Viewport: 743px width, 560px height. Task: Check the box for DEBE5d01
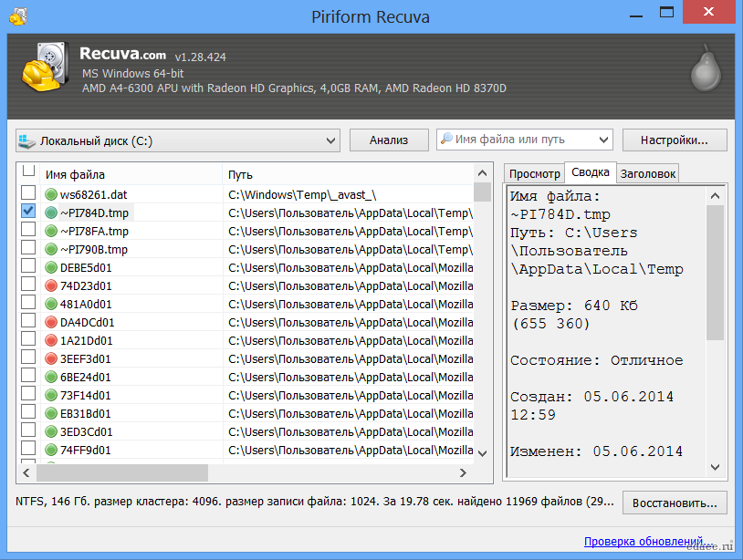[x=28, y=265]
